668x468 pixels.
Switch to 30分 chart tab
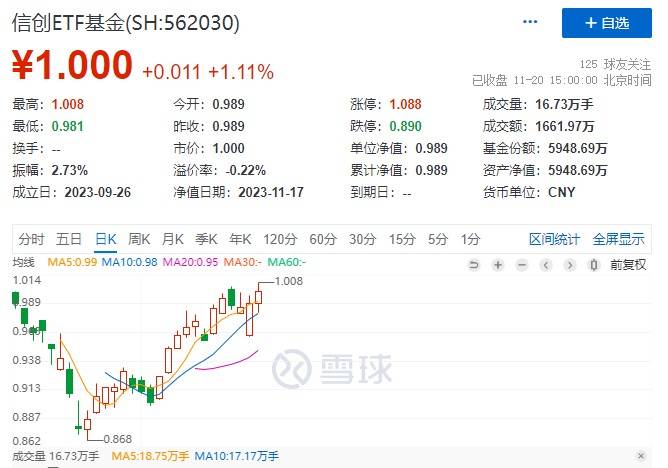pos(363,239)
